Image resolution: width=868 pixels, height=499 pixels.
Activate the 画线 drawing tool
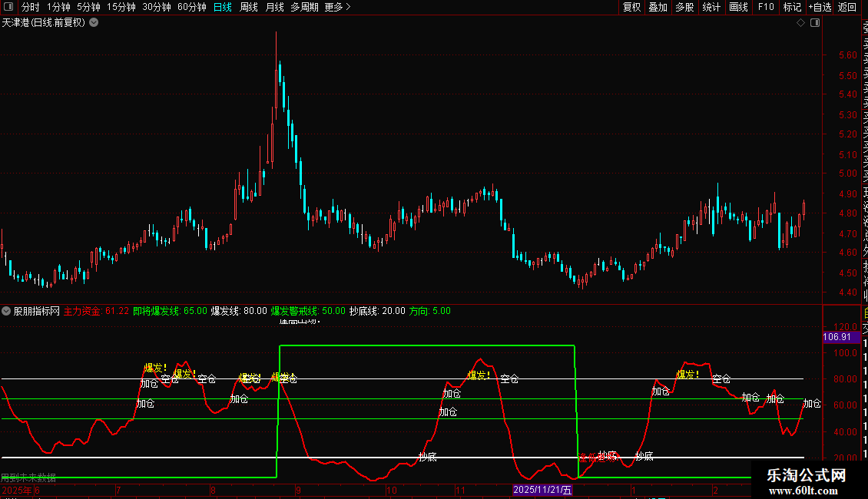[x=738, y=7]
